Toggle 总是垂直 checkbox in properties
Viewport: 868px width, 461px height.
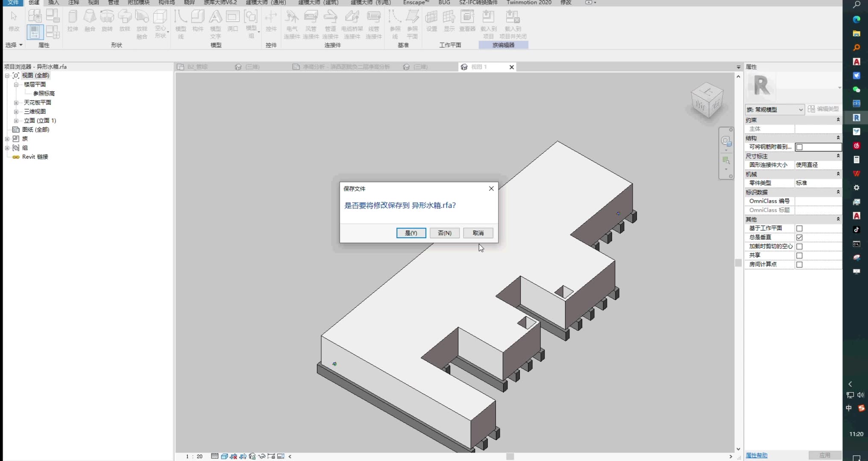click(799, 237)
